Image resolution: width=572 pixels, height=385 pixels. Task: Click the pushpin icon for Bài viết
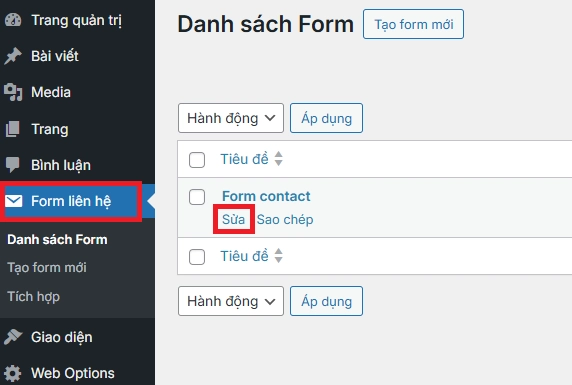pyautogui.click(x=13, y=56)
